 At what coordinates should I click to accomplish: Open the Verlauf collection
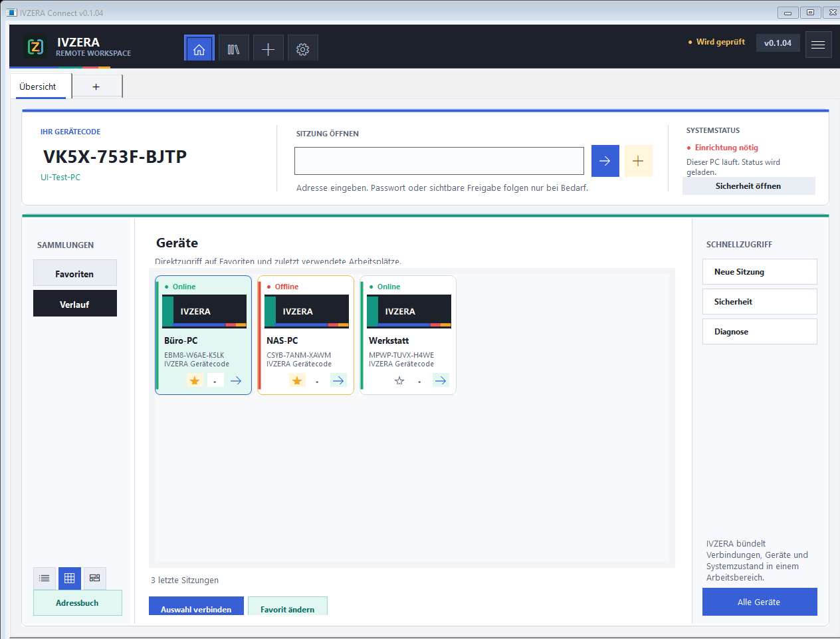point(75,304)
